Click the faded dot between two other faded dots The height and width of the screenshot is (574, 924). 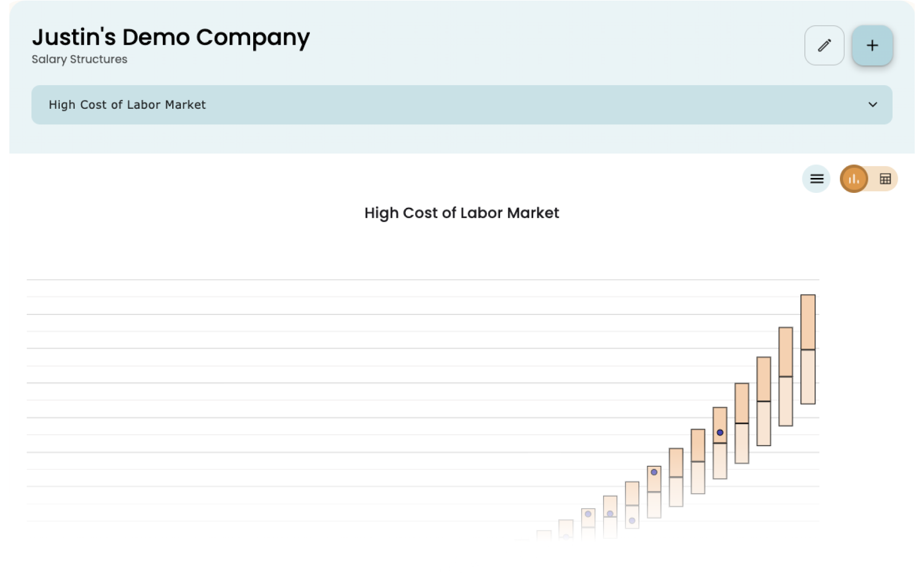[610, 514]
